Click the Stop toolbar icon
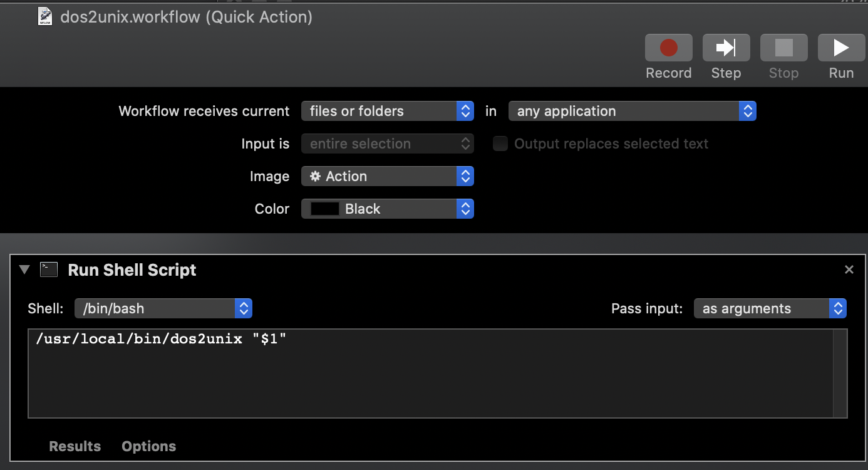Image resolution: width=868 pixels, height=470 pixels. (x=783, y=48)
